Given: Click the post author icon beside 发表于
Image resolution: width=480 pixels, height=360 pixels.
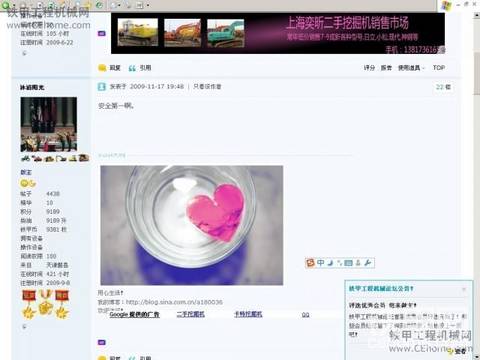Looking at the screenshot, I should click(x=102, y=87).
